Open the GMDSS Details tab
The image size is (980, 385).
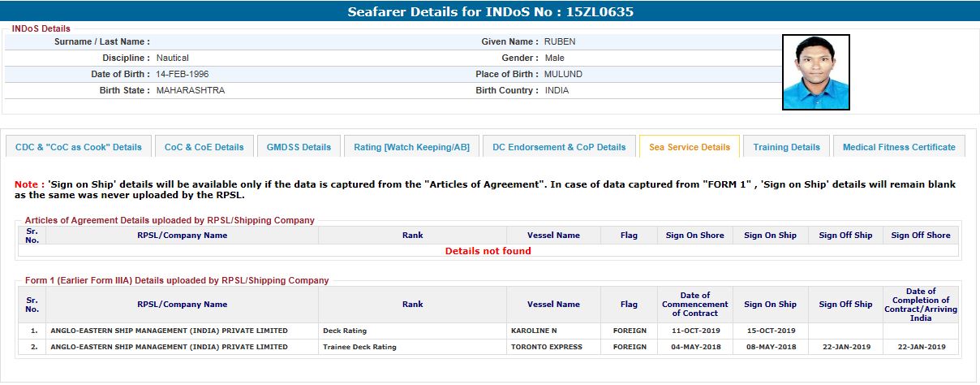pos(299,147)
